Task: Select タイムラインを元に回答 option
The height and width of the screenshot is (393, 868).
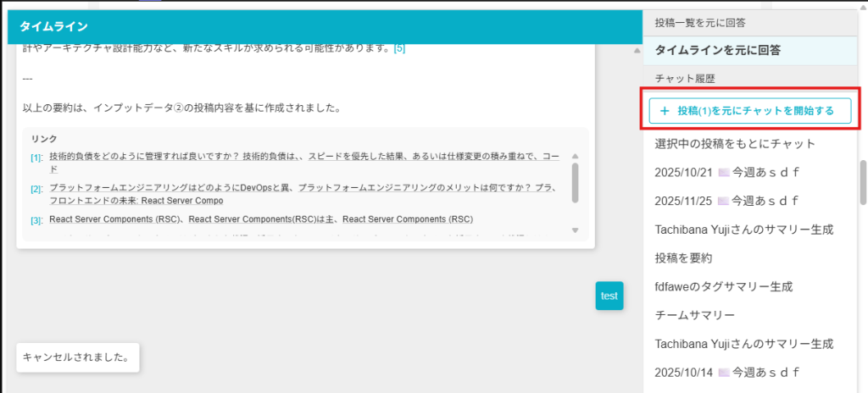Action: click(x=717, y=50)
